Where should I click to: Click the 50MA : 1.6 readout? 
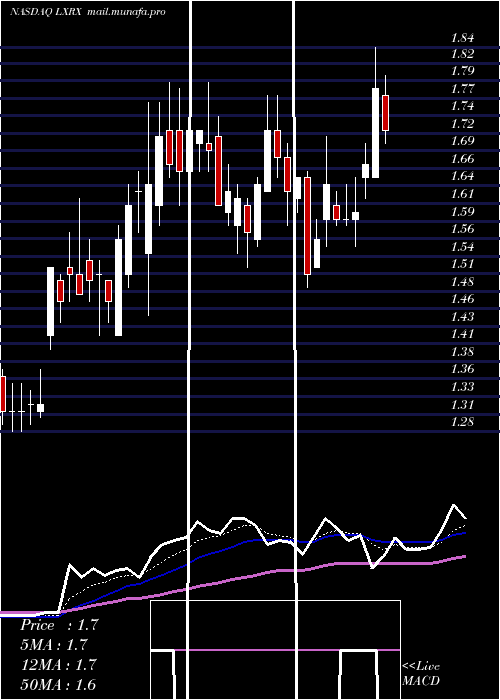(58, 684)
